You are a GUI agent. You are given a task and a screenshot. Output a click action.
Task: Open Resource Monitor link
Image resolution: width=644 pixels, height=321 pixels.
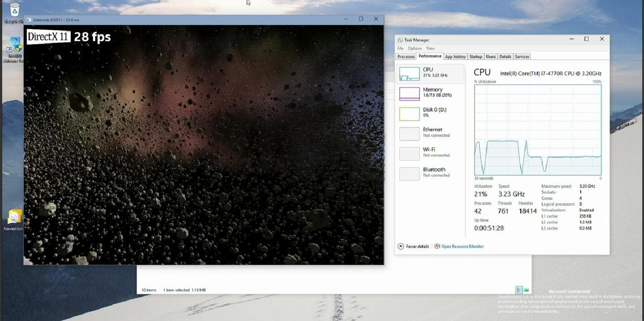(x=462, y=246)
